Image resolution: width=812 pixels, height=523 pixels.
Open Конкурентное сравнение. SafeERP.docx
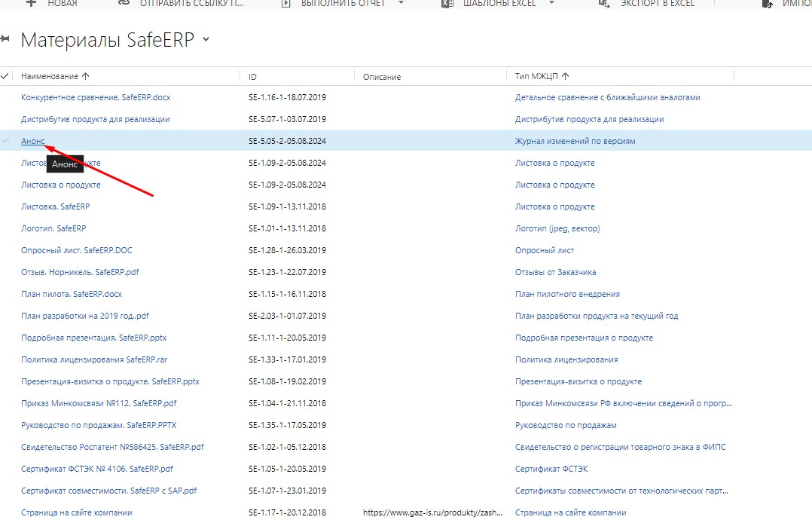(96, 97)
